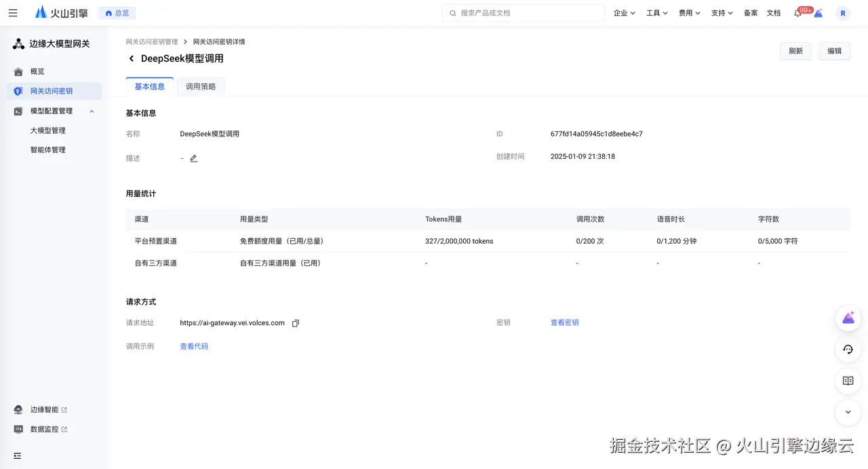Image resolution: width=868 pixels, height=469 pixels.
Task: Open the floating AI assistant button
Action: click(x=848, y=318)
